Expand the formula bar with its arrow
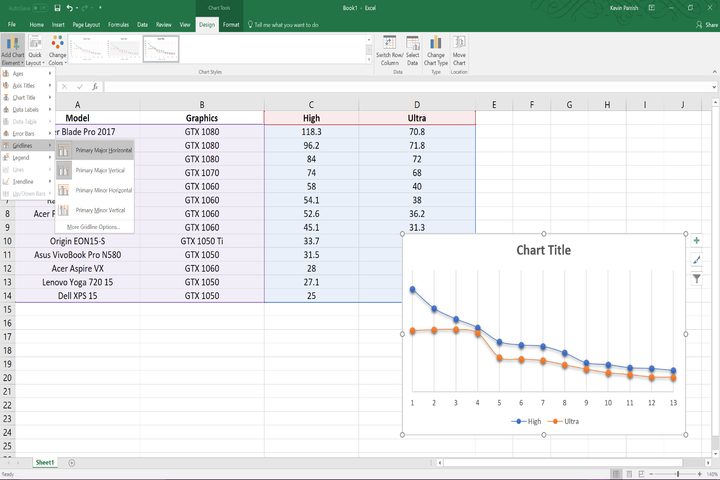 pyautogui.click(x=714, y=86)
